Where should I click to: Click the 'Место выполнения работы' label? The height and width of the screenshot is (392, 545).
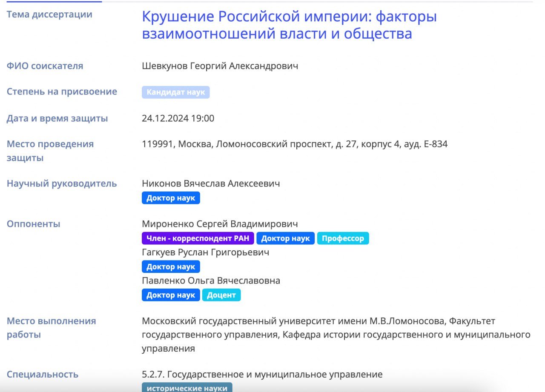[51, 328]
